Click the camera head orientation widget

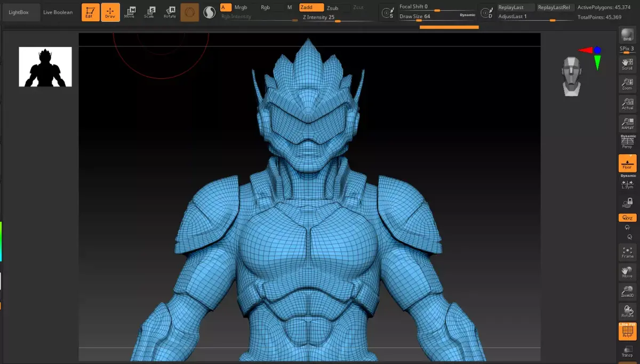(x=572, y=76)
